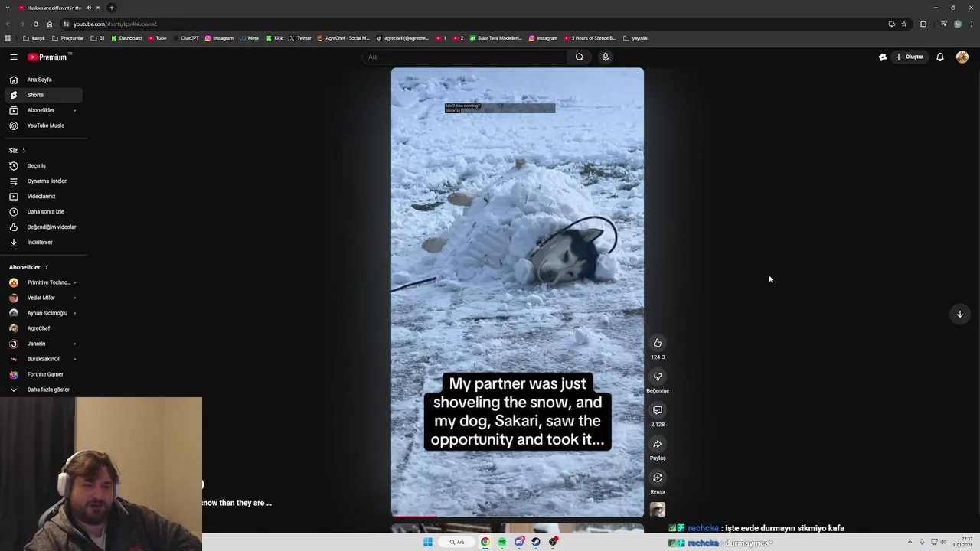Image resolution: width=980 pixels, height=551 pixels.
Task: Click the search magnifier button
Action: tap(580, 57)
